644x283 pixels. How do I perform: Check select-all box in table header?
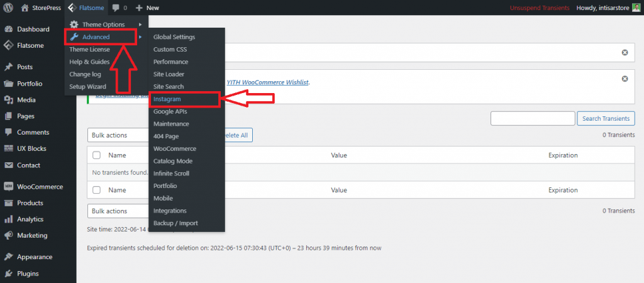coord(96,155)
